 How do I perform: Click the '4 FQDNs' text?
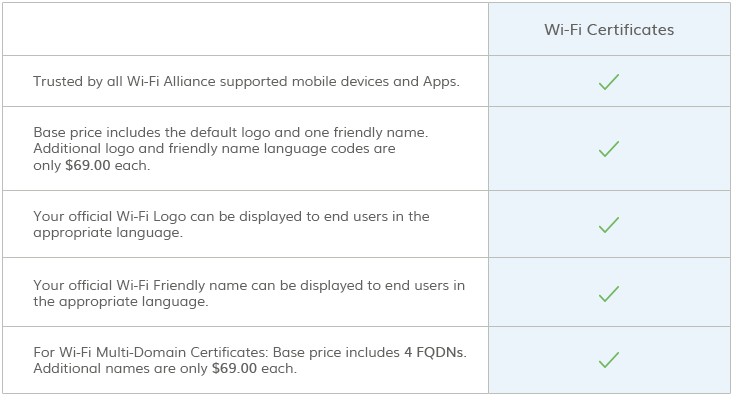(x=435, y=352)
